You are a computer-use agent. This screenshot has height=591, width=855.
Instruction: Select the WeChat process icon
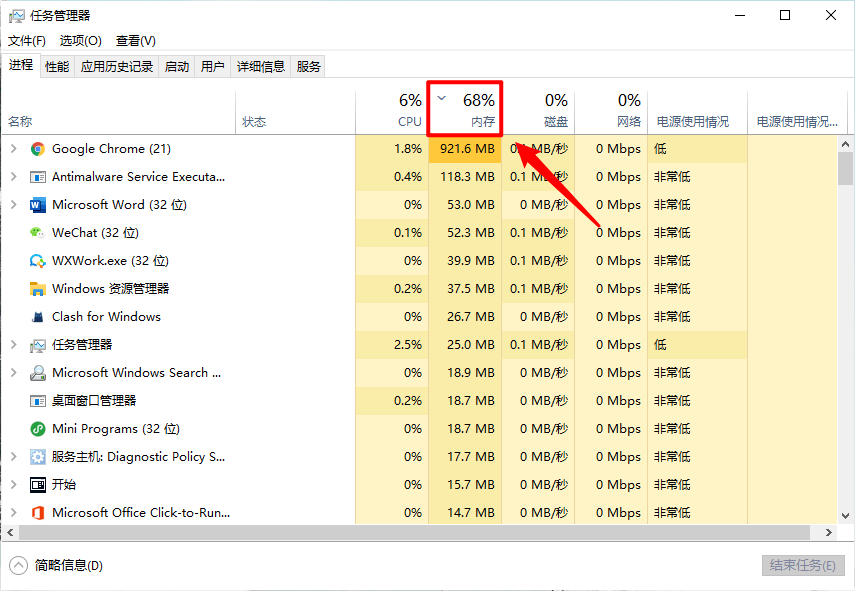38,232
